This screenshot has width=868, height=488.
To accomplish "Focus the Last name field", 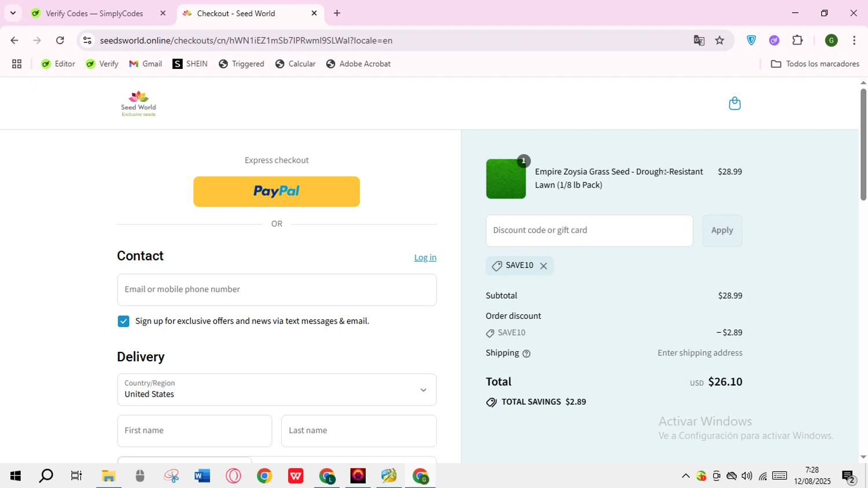I will click(x=359, y=431).
